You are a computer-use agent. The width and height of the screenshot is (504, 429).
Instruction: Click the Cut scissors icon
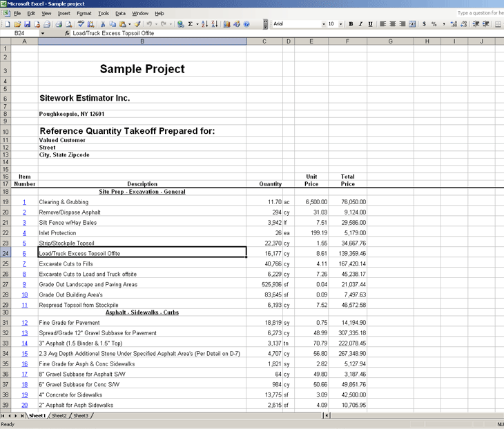click(x=101, y=24)
